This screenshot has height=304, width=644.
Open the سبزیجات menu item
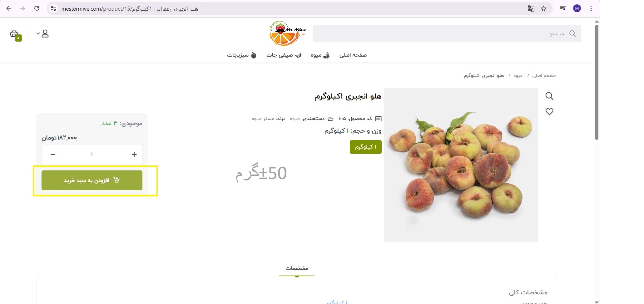point(242,55)
